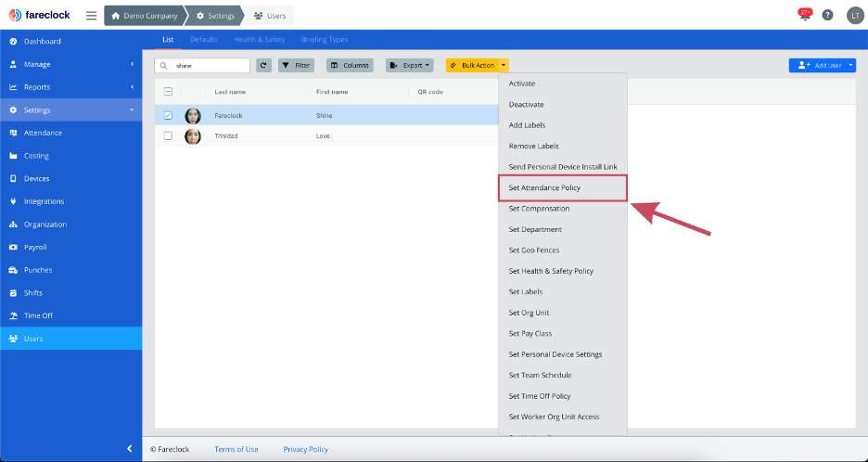Click the refresh list icon button

tap(263, 65)
